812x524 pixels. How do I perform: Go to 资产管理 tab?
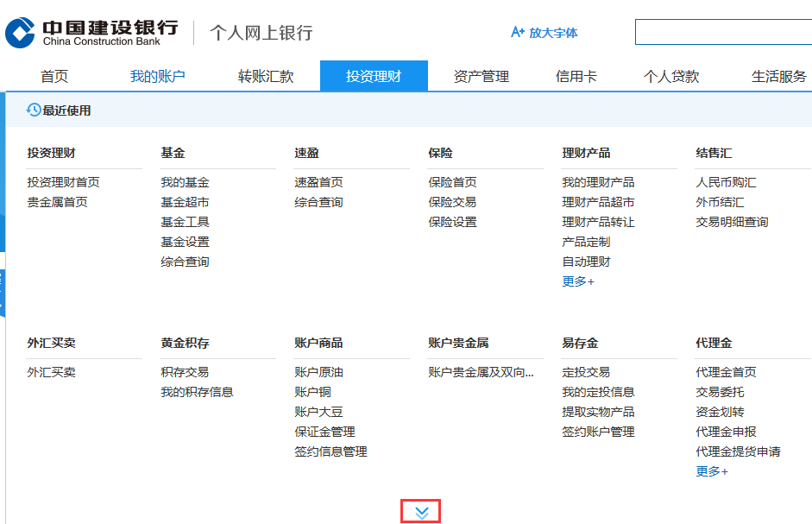click(x=481, y=77)
